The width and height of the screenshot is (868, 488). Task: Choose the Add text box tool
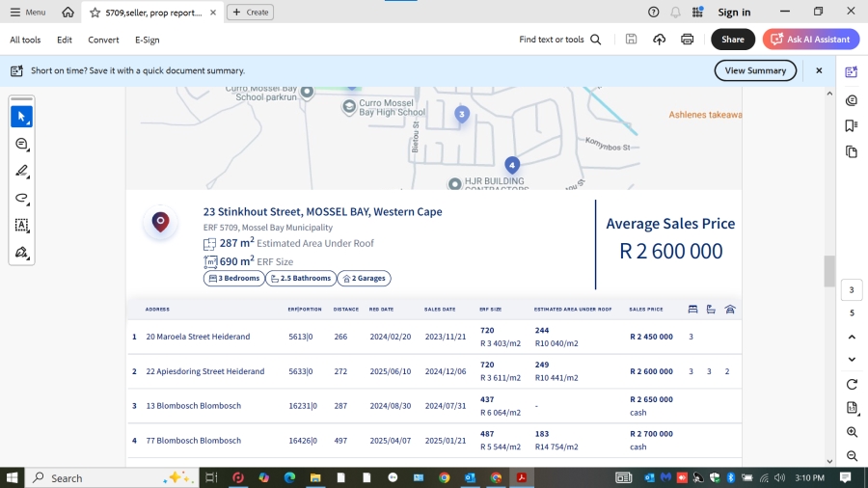point(21,225)
